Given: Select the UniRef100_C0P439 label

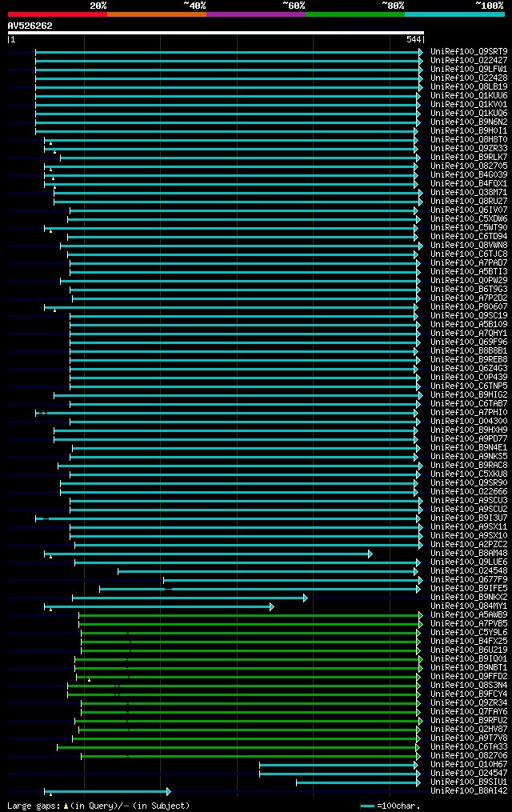Looking at the screenshot, I should pos(469,378).
